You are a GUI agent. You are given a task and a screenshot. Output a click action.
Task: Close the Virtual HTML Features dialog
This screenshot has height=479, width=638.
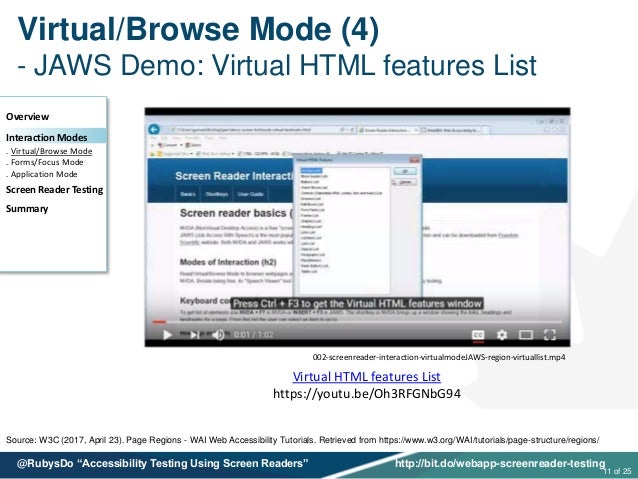pos(414,160)
